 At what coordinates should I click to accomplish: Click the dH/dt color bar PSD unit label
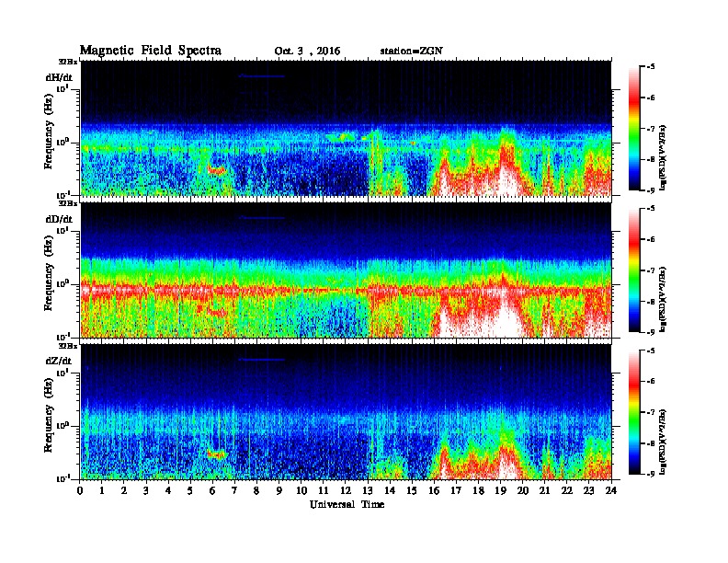click(x=664, y=157)
